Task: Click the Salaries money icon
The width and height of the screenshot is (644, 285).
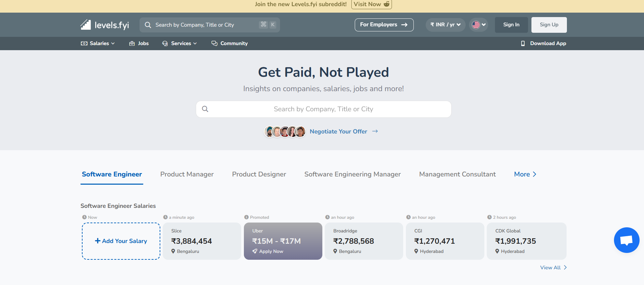Action: [x=84, y=43]
